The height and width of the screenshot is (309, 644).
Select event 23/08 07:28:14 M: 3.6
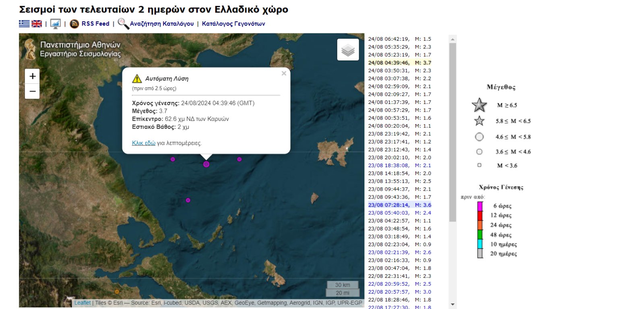400,205
